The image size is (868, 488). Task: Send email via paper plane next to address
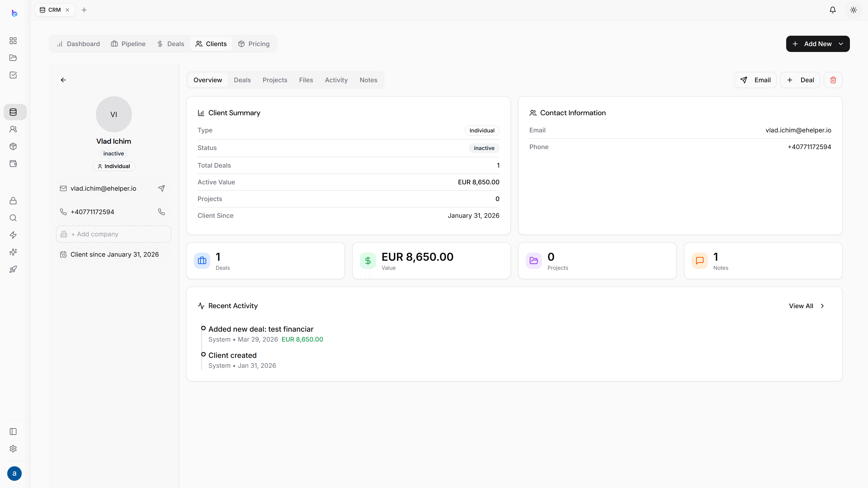pyautogui.click(x=161, y=189)
